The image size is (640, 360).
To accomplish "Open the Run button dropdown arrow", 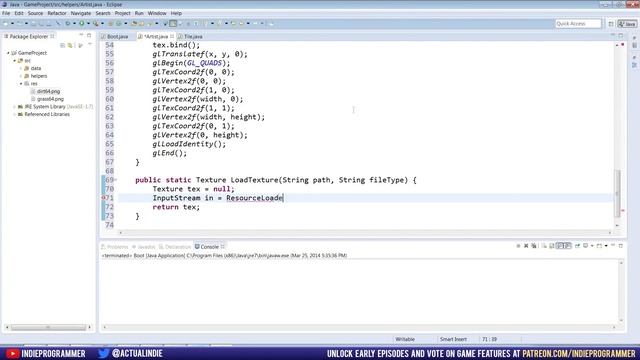I will pyautogui.click(x=88, y=24).
